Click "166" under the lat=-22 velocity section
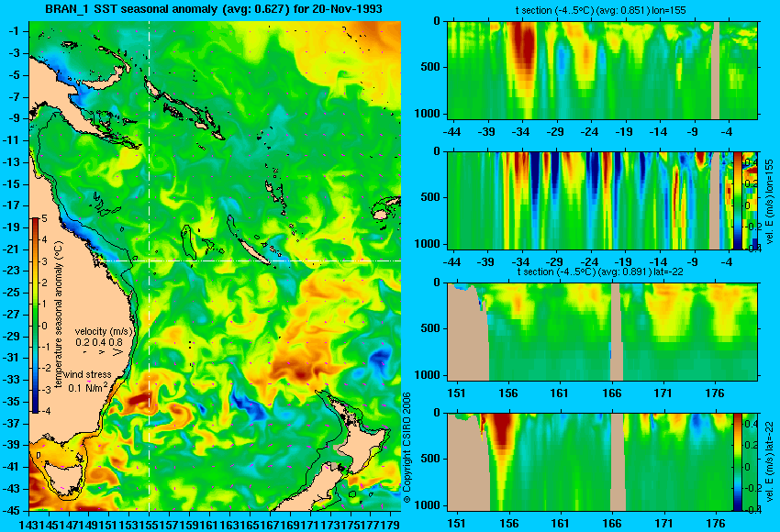 pyautogui.click(x=612, y=523)
